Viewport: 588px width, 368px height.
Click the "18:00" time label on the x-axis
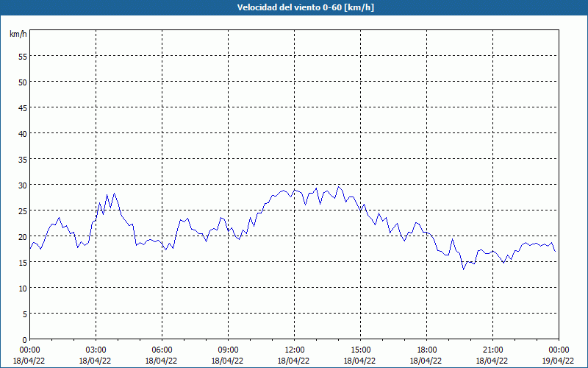[x=427, y=350]
